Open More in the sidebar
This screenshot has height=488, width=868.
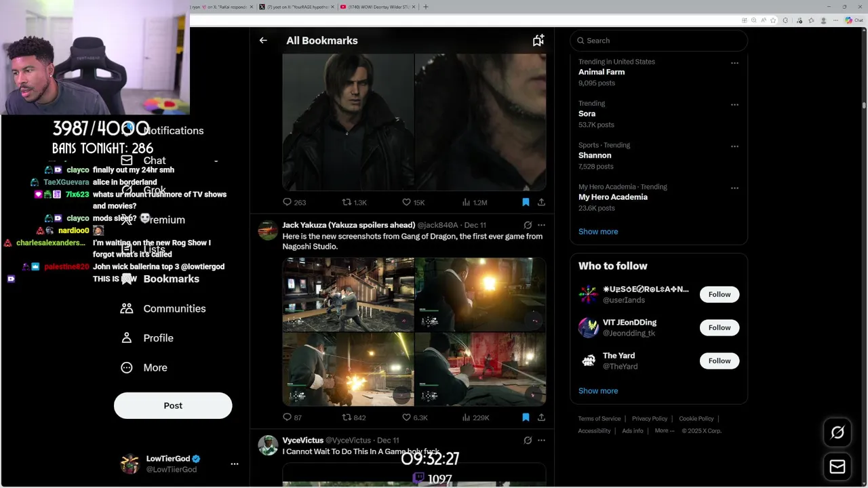click(144, 367)
